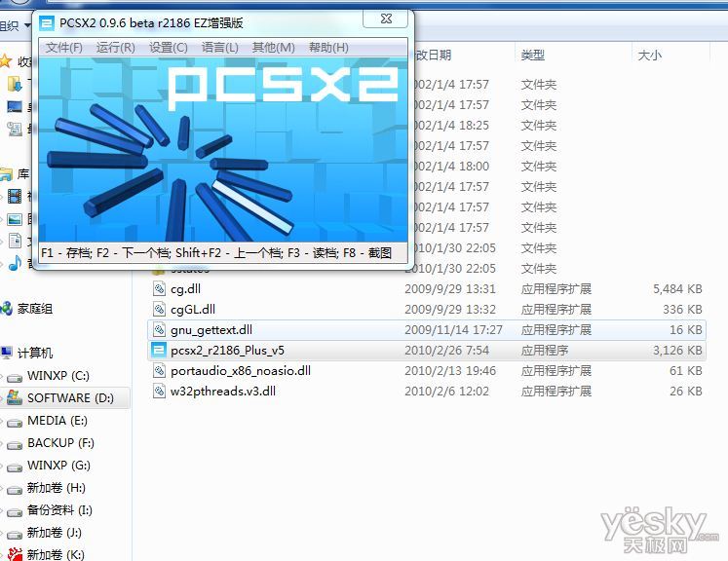The width and height of the screenshot is (728, 561).
Task: Click the 2010/2/13 19:46 date cell
Action: 450,371
